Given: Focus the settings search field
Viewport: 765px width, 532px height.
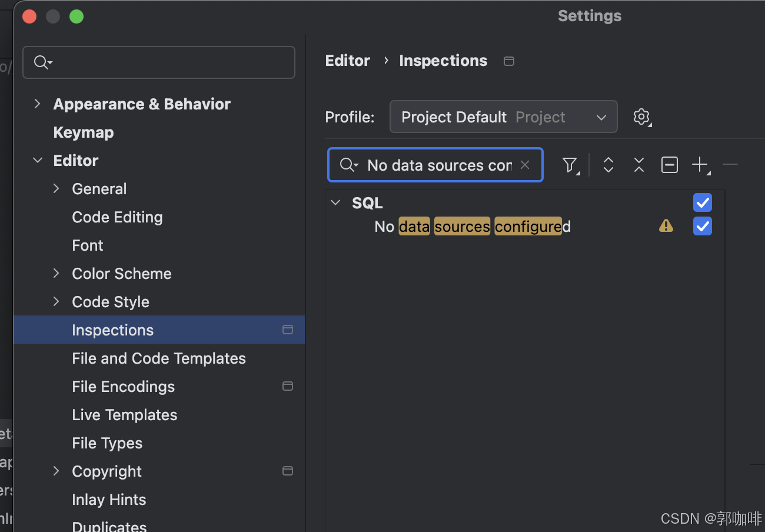Looking at the screenshot, I should pyautogui.click(x=165, y=62).
